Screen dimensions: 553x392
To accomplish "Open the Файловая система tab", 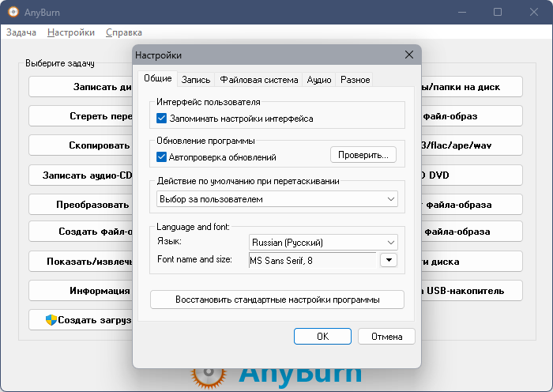I will point(259,80).
